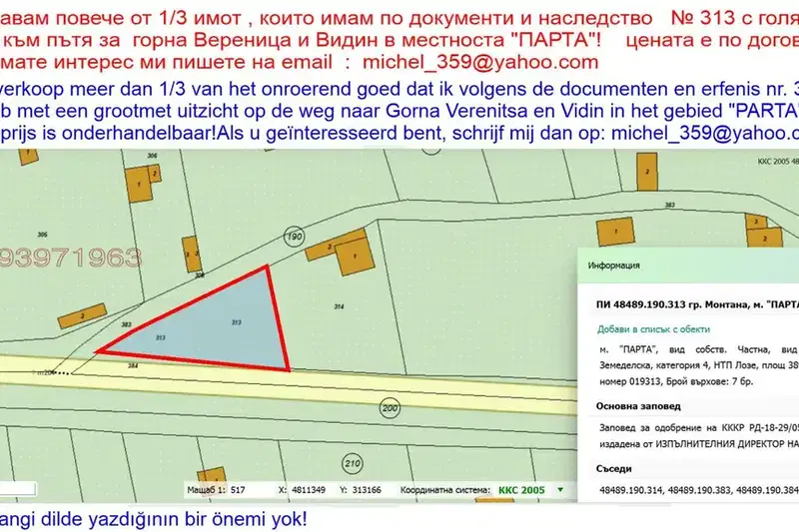Click the 'номер 019313, Брой върхове: 7 бр.' line

coord(676,381)
